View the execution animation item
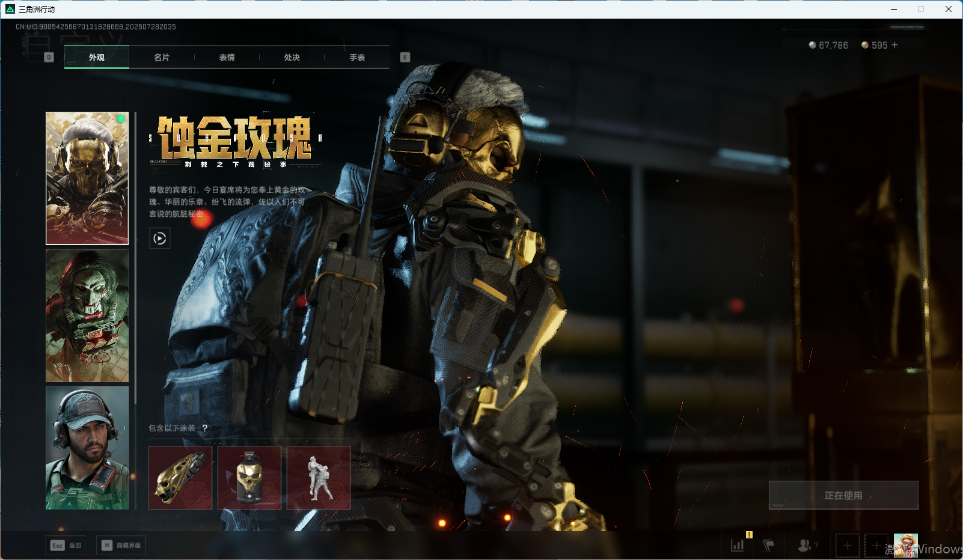This screenshot has width=963, height=560. coord(319,478)
